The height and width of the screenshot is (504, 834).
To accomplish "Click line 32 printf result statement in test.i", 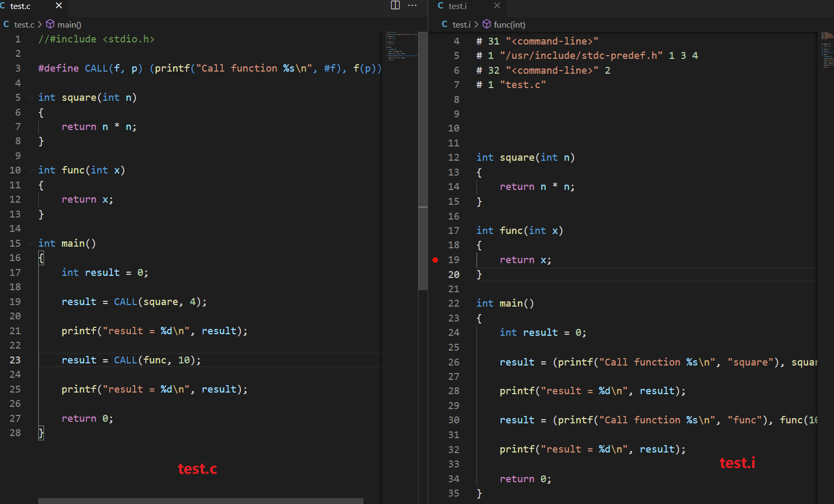I will pos(593,449).
